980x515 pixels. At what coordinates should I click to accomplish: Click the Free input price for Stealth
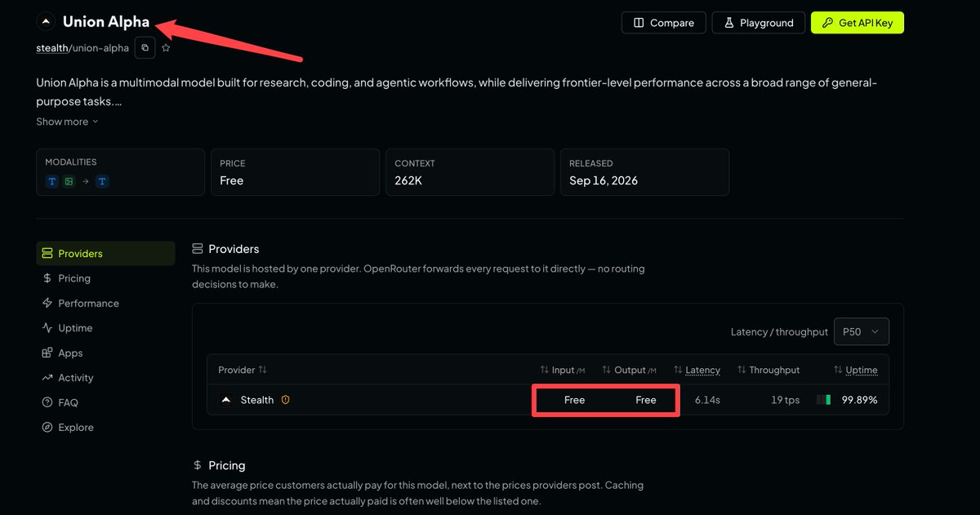[x=575, y=400]
